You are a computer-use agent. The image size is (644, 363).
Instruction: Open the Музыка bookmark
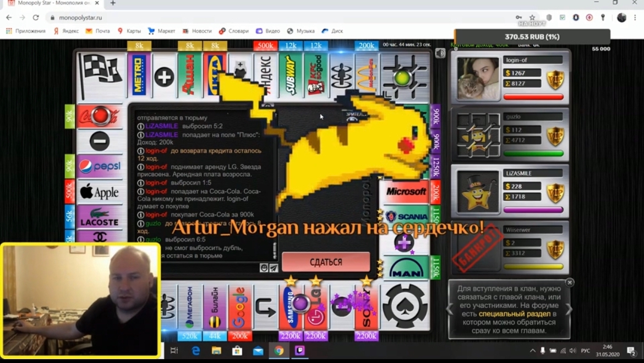(x=301, y=31)
